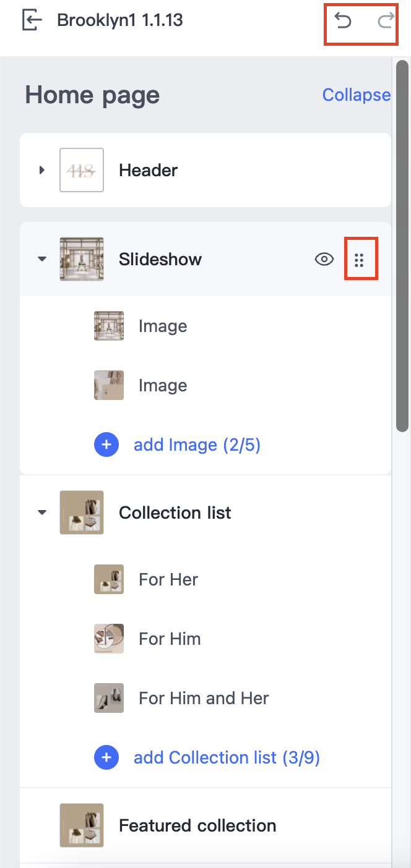This screenshot has width=411, height=868.
Task: Expand the Header section arrow
Action: pyautogui.click(x=42, y=170)
